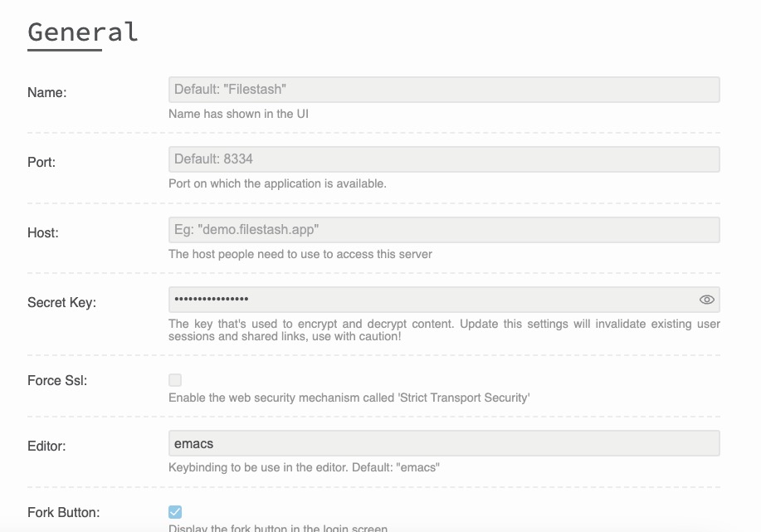Click the 'Fork Button:' label

[x=62, y=514]
